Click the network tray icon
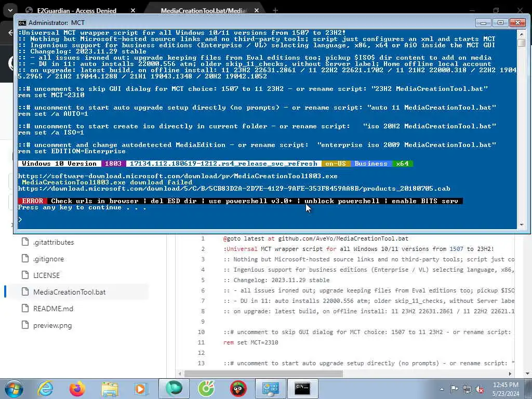 tap(467, 389)
